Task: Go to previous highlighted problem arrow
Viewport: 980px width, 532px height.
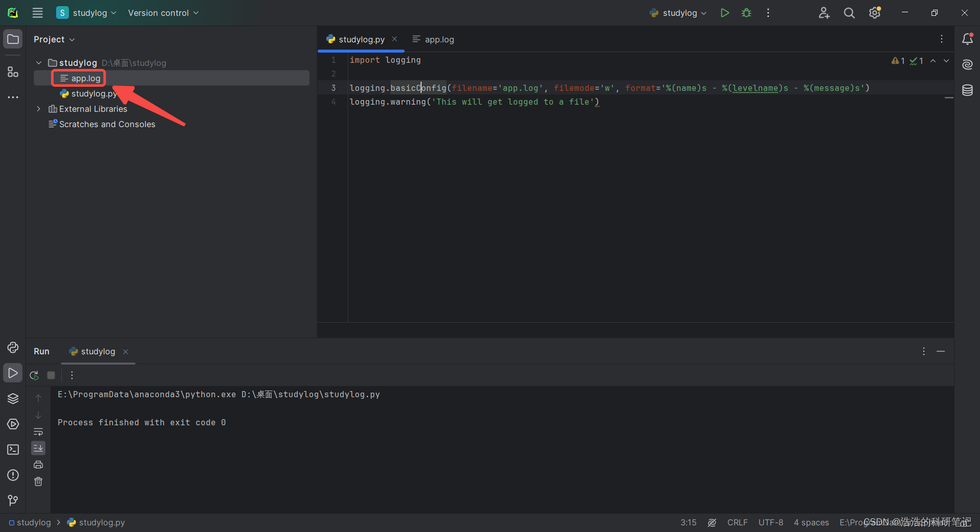Action: [933, 61]
